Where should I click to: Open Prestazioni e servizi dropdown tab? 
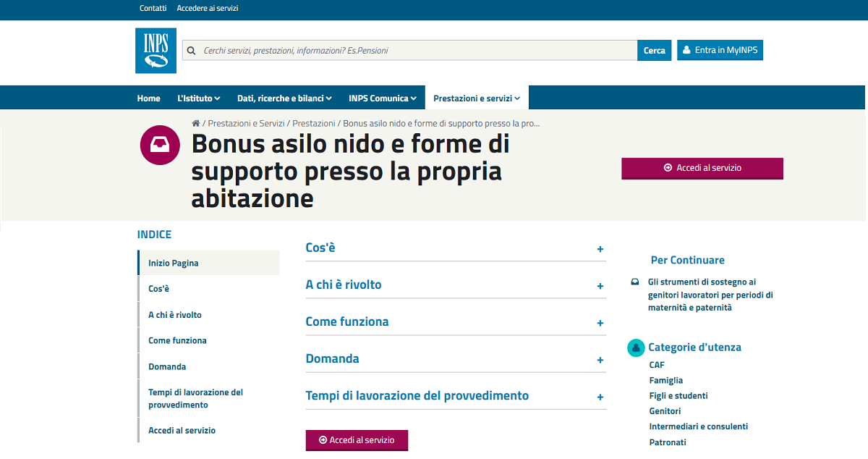click(x=477, y=98)
